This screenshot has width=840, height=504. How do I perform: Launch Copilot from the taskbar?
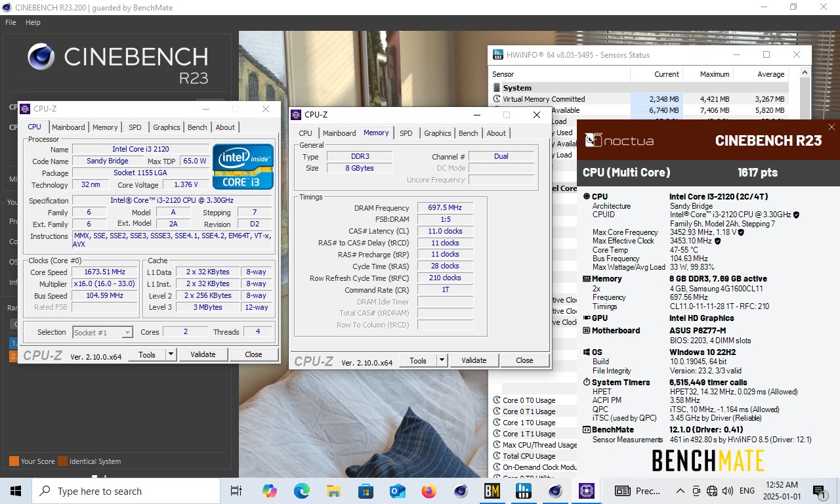pyautogui.click(x=269, y=491)
